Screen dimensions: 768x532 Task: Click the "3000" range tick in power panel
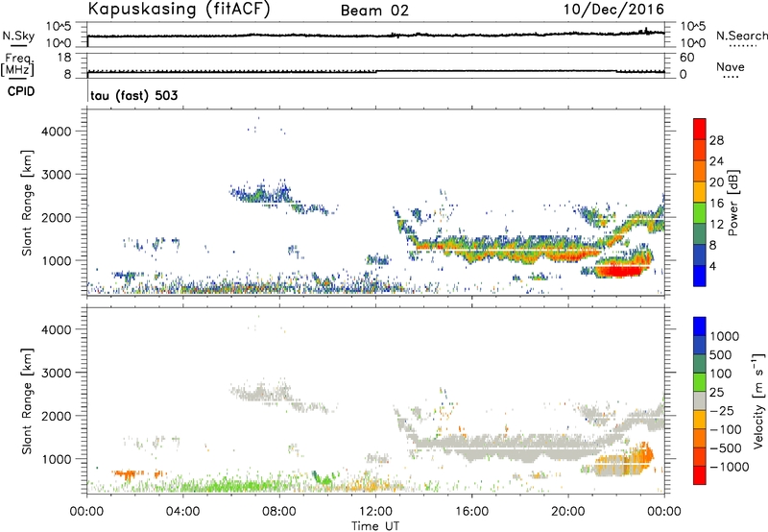tap(56, 175)
